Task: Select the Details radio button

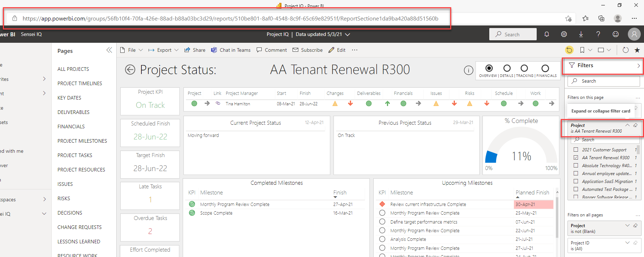Action: [x=507, y=68]
